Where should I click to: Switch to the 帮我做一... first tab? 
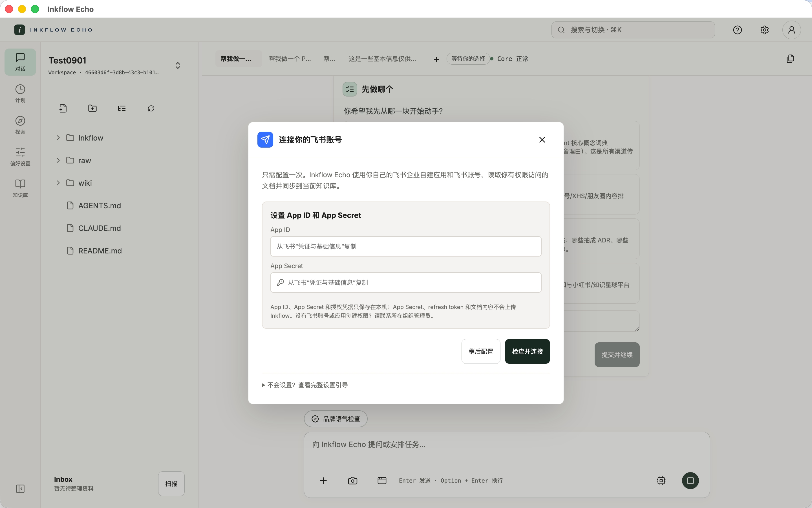pos(239,59)
